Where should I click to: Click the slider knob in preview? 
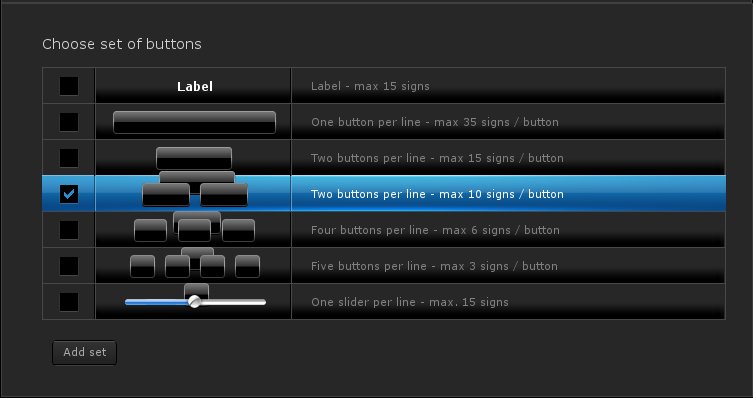(x=194, y=302)
